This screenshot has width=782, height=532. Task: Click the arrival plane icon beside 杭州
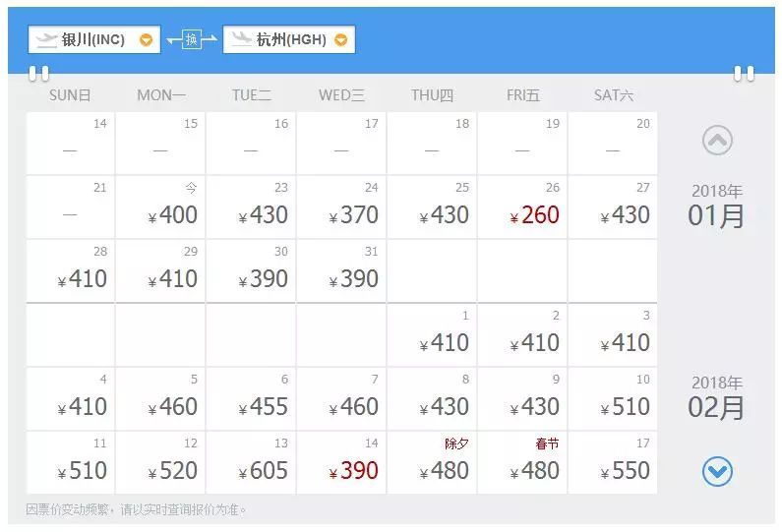click(x=240, y=39)
